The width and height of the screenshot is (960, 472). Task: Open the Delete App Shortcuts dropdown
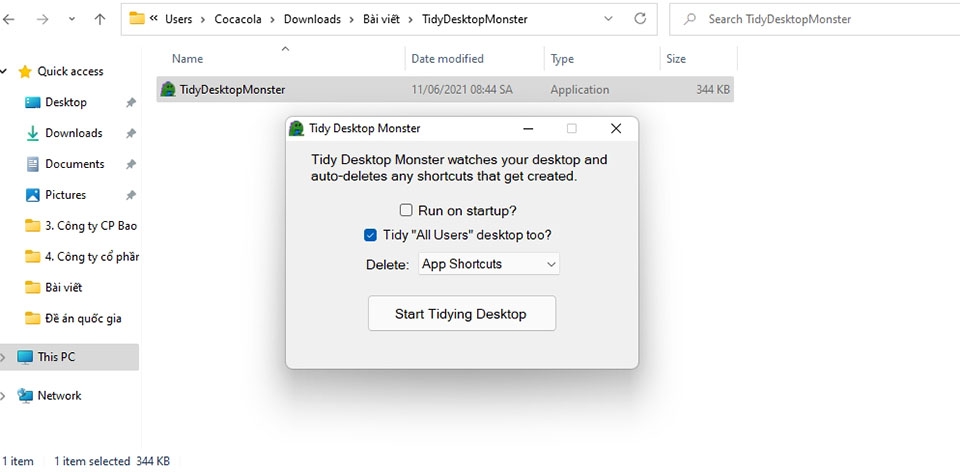pos(489,264)
